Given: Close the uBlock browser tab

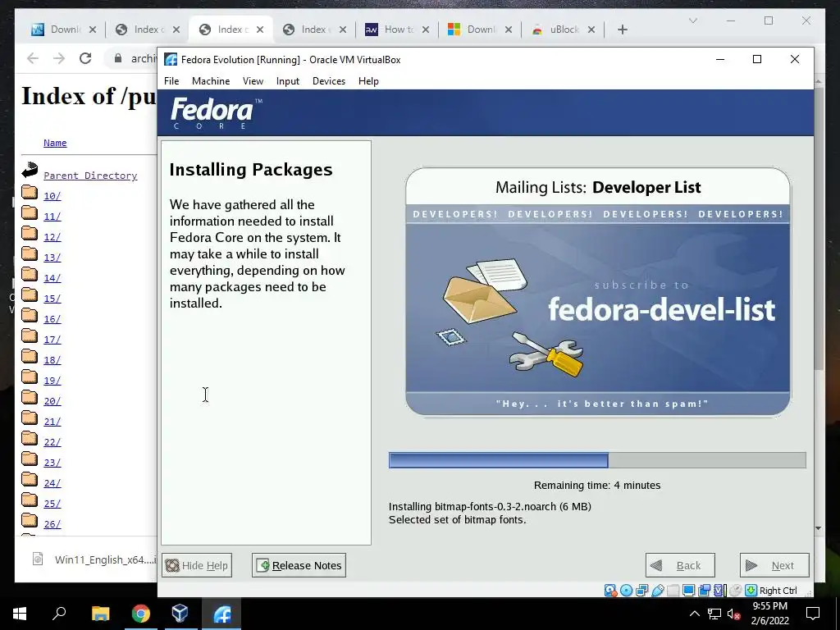Looking at the screenshot, I should tap(591, 30).
